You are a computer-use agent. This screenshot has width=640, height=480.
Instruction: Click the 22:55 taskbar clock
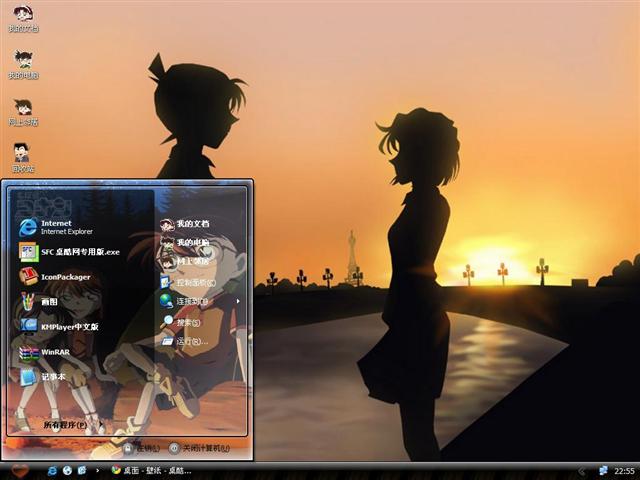624,471
